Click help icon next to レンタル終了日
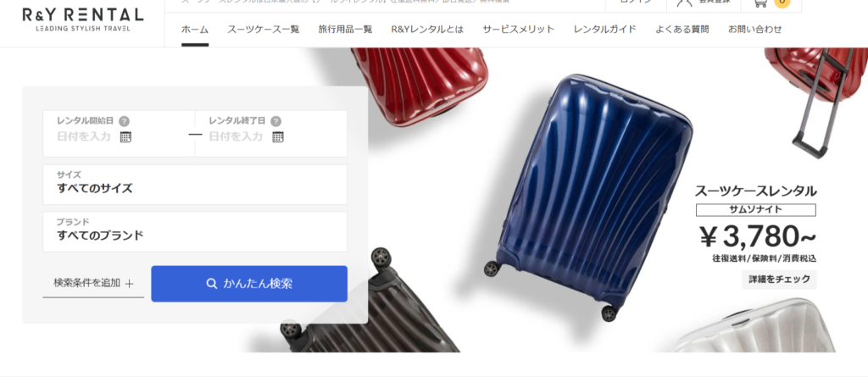 click(x=275, y=121)
